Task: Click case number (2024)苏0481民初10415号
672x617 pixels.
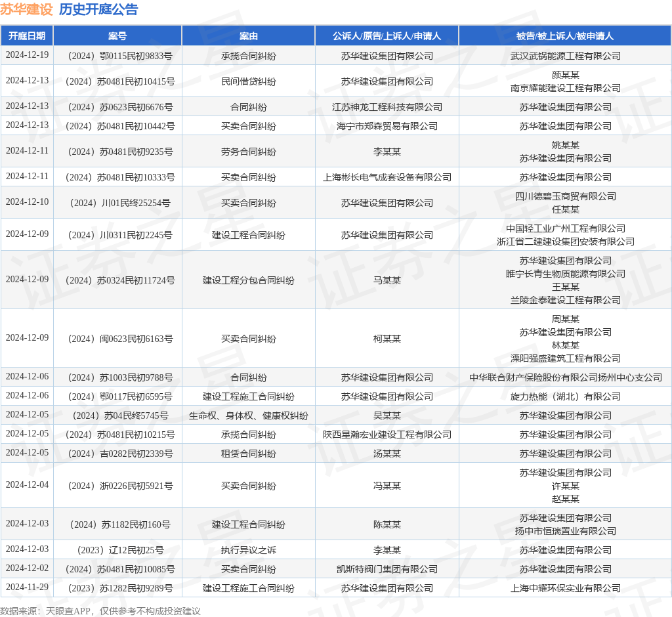Action: coord(121,81)
